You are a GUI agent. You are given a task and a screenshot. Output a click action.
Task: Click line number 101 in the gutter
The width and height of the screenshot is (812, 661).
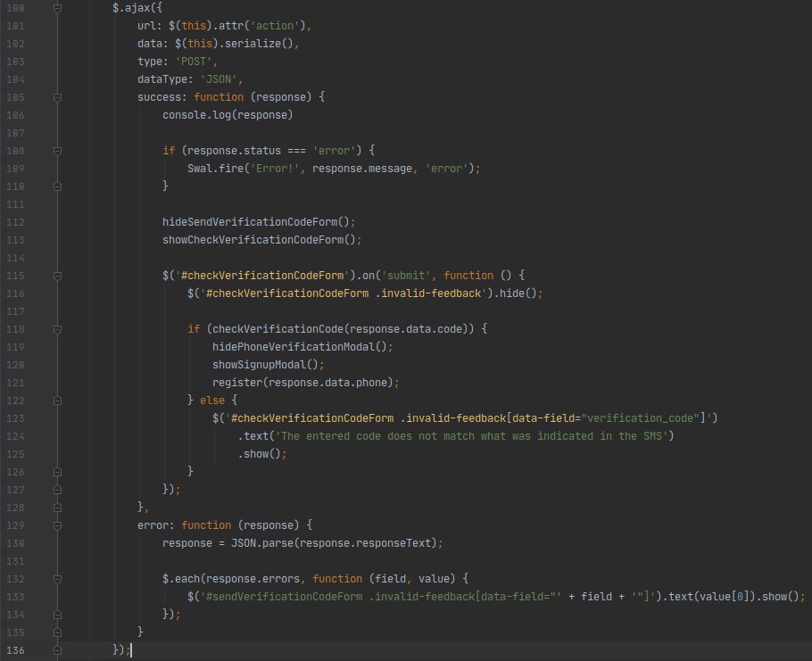(x=15, y=26)
